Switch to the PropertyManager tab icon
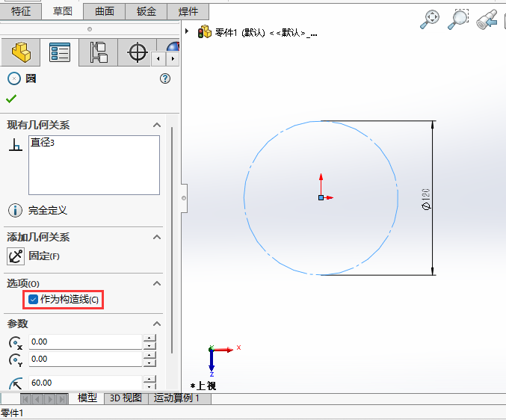The height and width of the screenshot is (420, 506). coord(60,52)
